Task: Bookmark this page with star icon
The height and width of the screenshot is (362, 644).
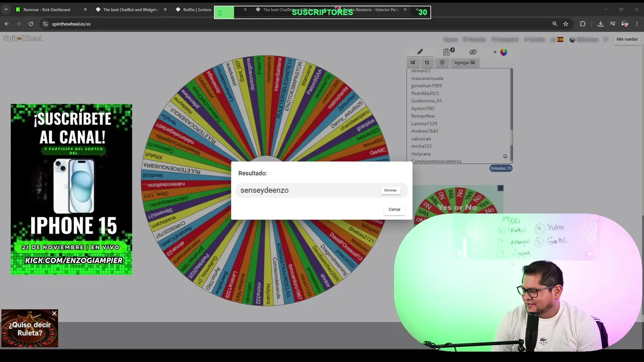Action: tap(566, 24)
